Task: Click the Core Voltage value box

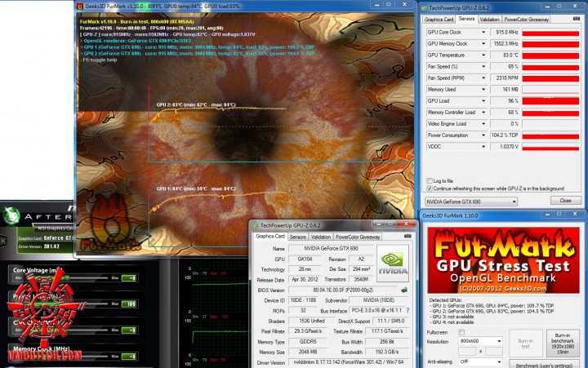Action: coord(129,277)
